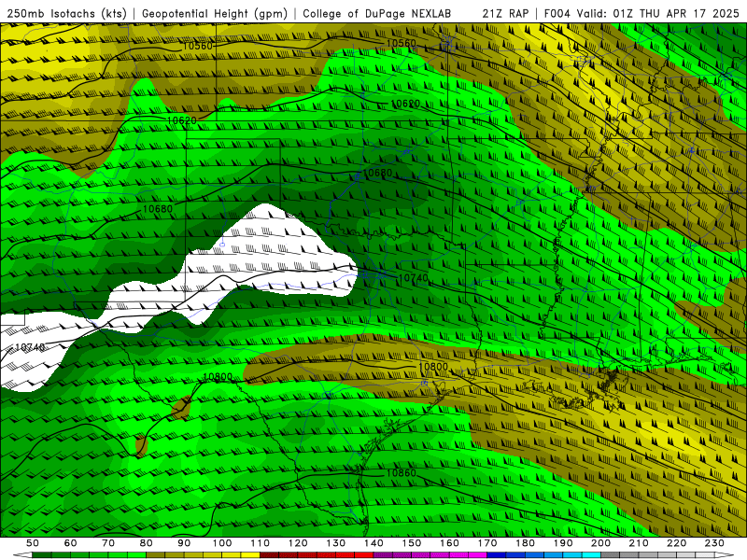Click the 100 knot color bar label
Image resolution: width=747 pixels, height=560 pixels.
click(222, 543)
